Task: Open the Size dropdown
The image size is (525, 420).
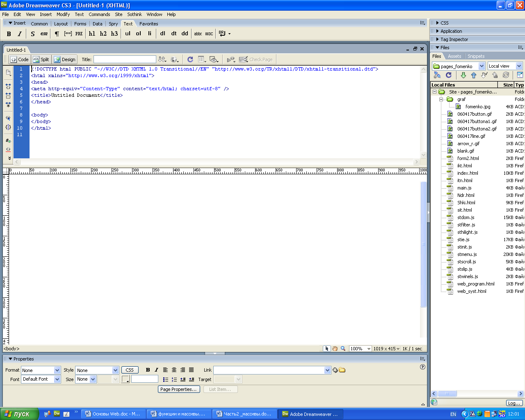Action: pos(86,379)
